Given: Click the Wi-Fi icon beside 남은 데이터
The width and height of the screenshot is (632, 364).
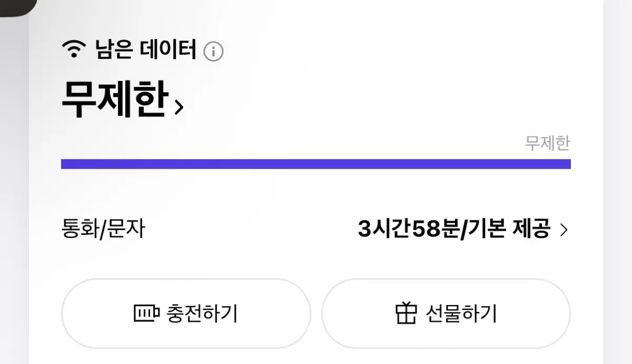Looking at the screenshot, I should (x=74, y=50).
